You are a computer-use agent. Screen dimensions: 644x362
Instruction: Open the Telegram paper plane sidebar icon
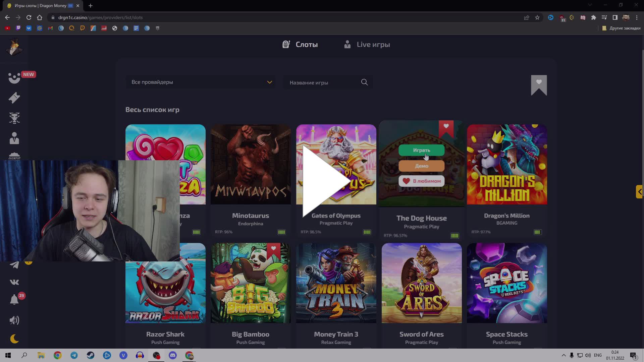[x=14, y=265]
